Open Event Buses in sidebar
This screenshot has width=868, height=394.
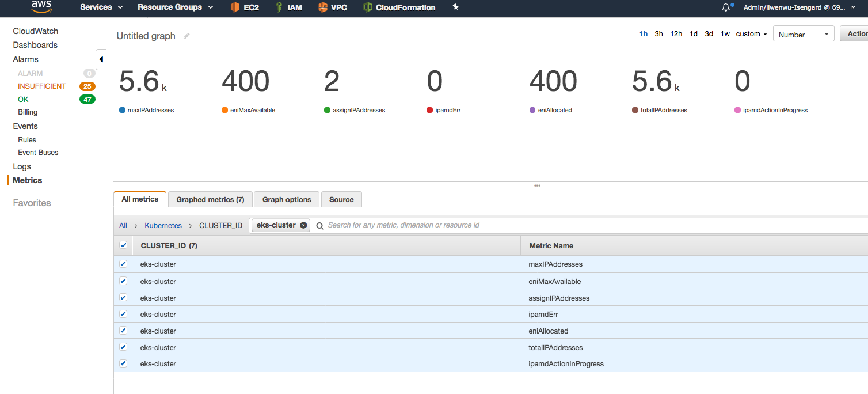tap(38, 152)
